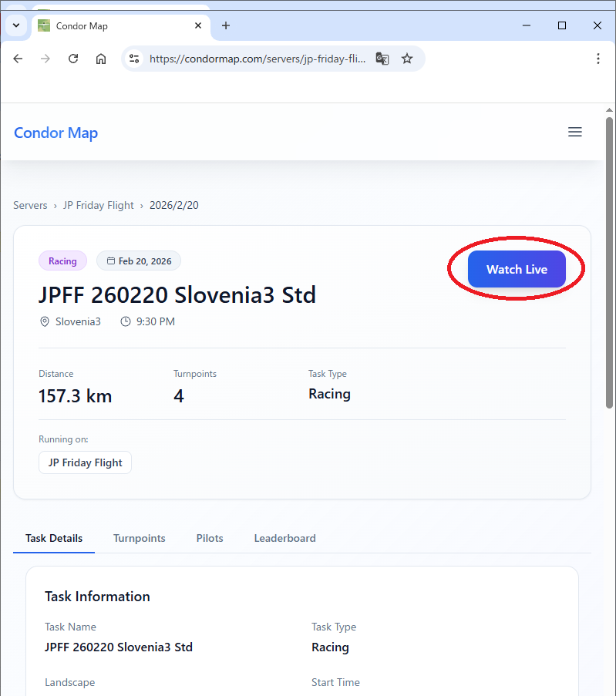616x696 pixels.
Task: Switch to the Turnpoints tab
Action: (x=139, y=538)
